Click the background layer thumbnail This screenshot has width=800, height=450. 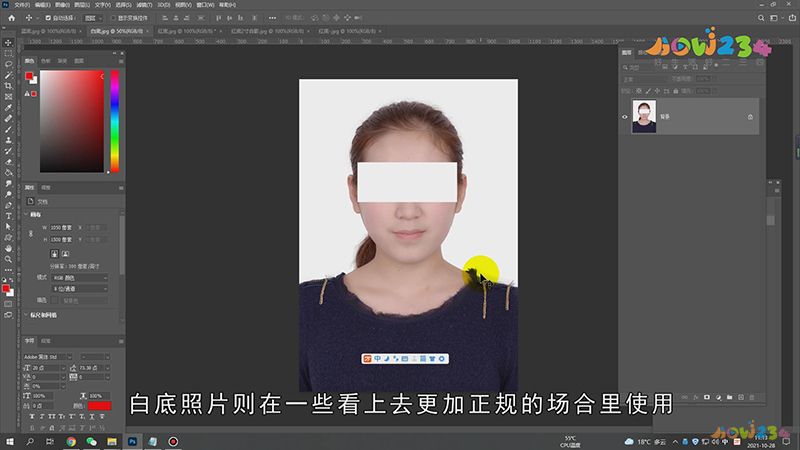644,117
